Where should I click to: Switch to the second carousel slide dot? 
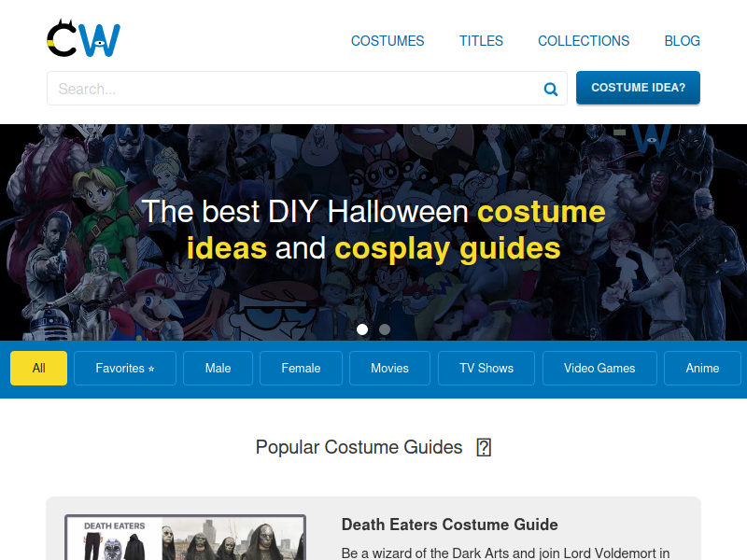(385, 329)
